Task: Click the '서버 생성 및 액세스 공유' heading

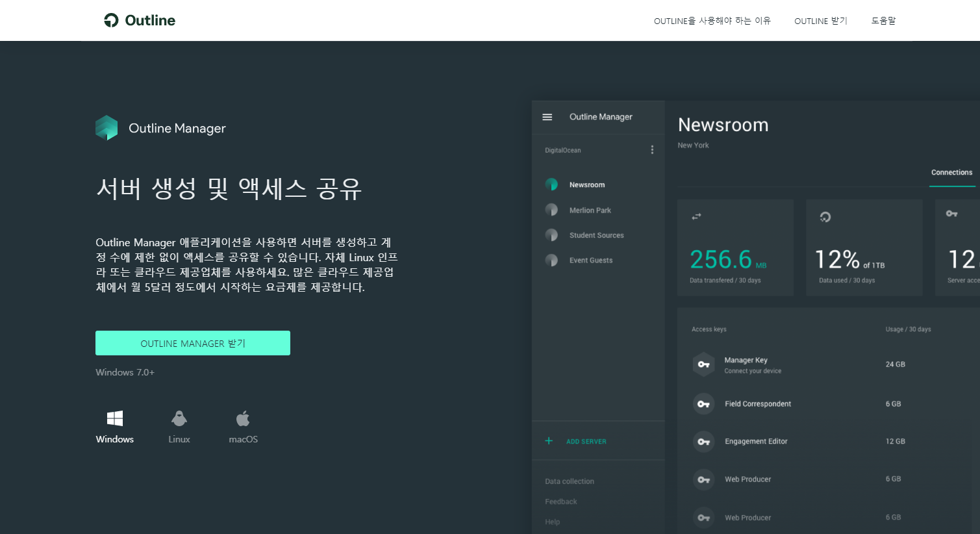Action: pyautogui.click(x=229, y=189)
